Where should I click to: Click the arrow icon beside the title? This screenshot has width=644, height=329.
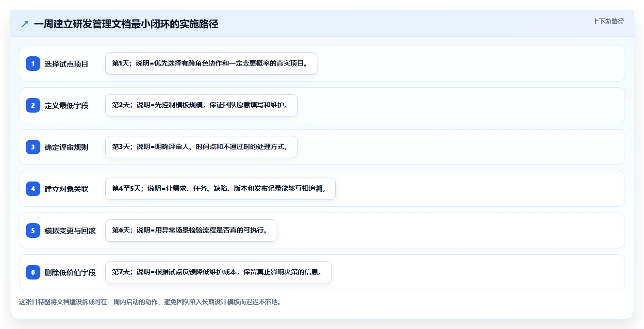(x=25, y=24)
